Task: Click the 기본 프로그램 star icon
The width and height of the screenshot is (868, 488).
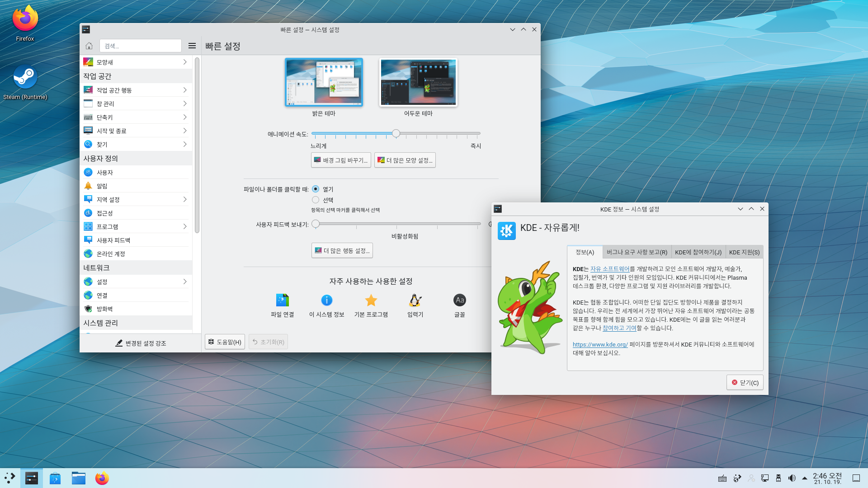Action: click(x=371, y=300)
